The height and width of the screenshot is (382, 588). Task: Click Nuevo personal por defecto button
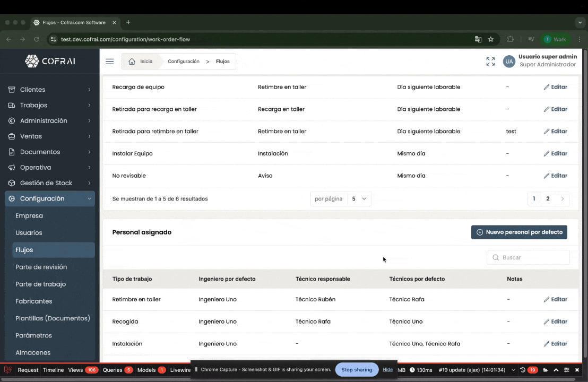coord(519,232)
